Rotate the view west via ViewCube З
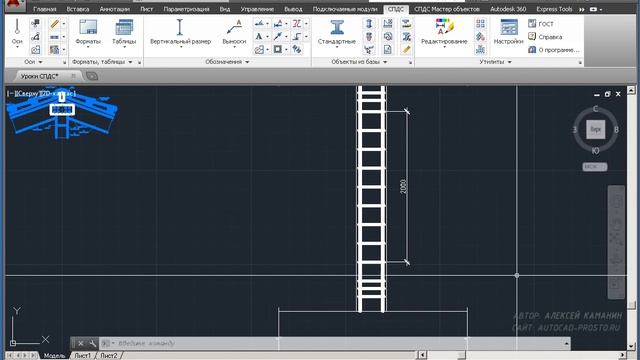The width and height of the screenshot is (640, 360). pyautogui.click(x=575, y=129)
